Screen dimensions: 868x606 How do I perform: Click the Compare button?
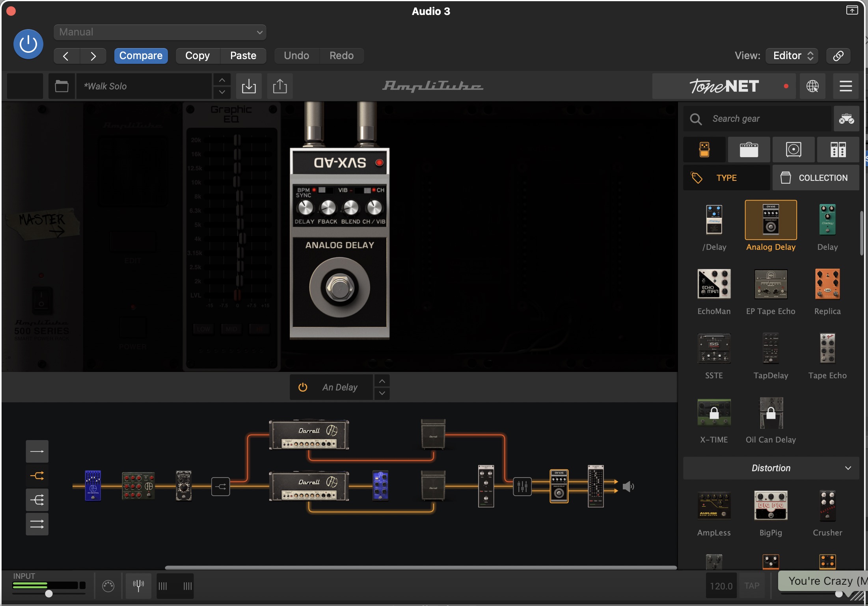[141, 56]
